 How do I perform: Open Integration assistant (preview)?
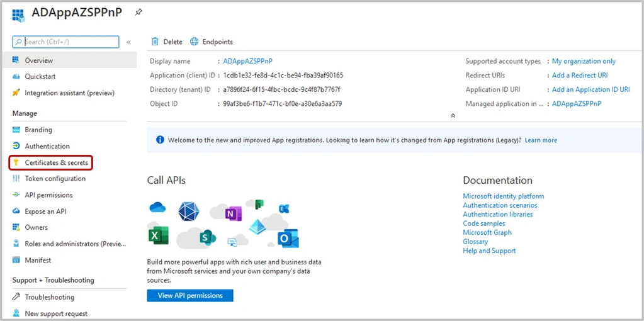click(x=70, y=93)
